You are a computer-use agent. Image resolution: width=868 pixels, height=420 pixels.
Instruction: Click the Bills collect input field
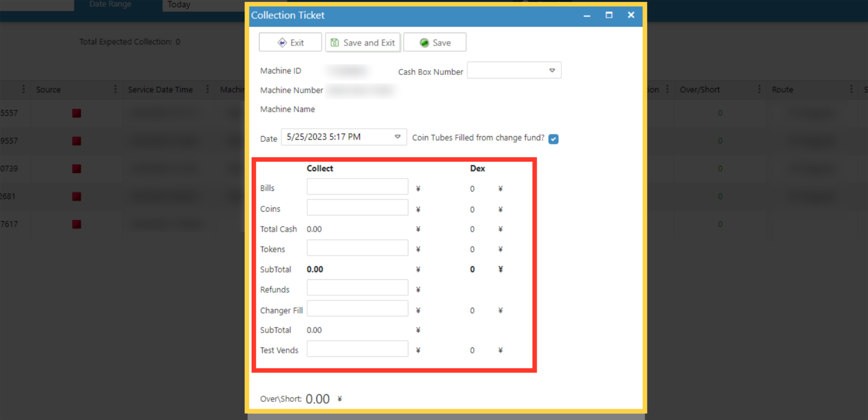click(x=357, y=187)
